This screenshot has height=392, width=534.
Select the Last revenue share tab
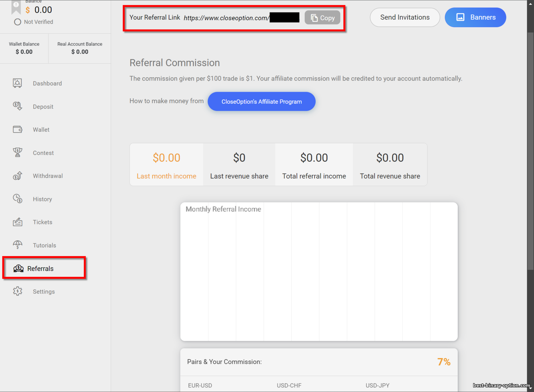pos(239,165)
